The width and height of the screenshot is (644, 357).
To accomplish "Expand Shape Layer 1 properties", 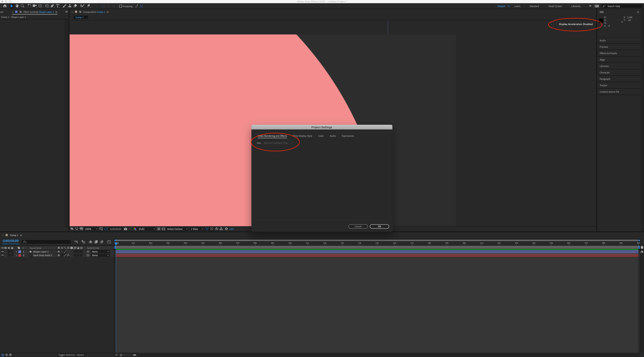I will (16, 252).
